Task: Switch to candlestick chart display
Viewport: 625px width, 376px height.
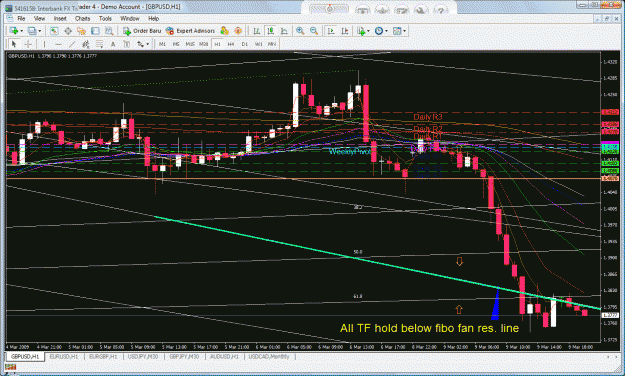Action: (x=271, y=31)
